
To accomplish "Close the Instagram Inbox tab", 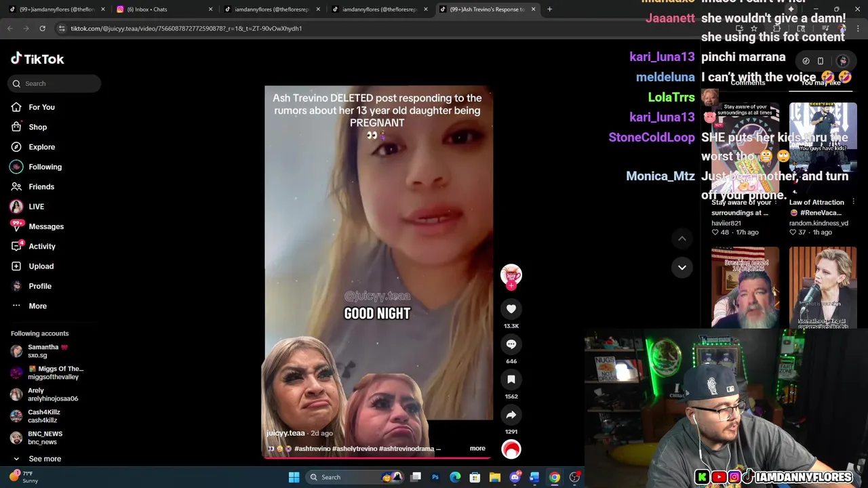I will point(210,9).
